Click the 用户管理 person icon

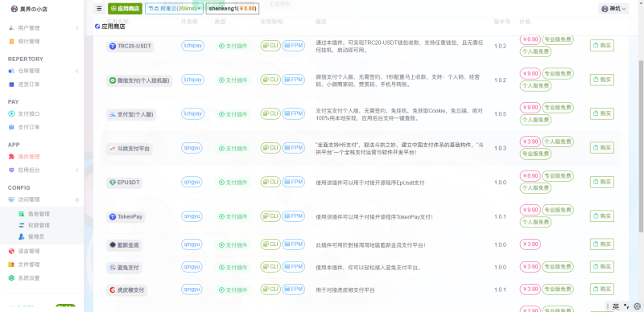pos(11,28)
